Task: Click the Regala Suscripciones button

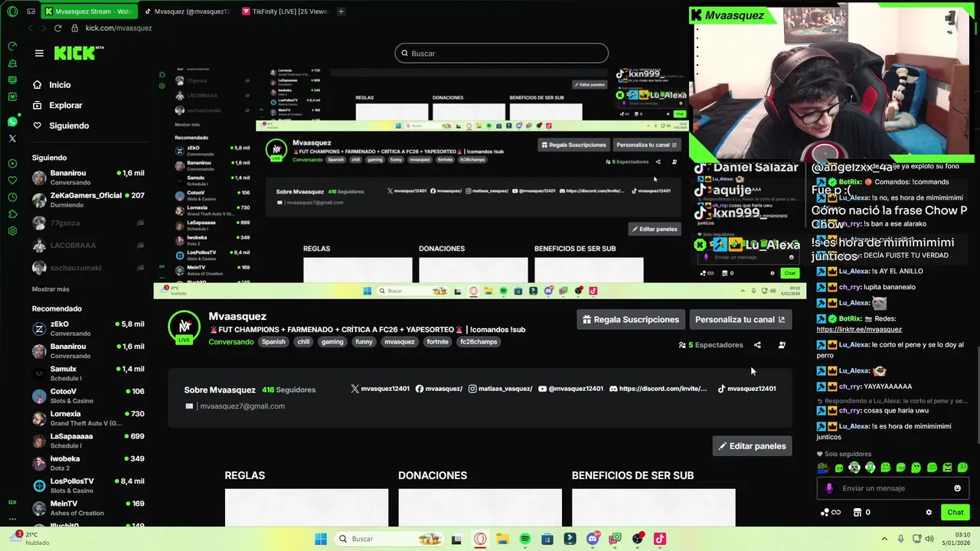Action: (630, 320)
